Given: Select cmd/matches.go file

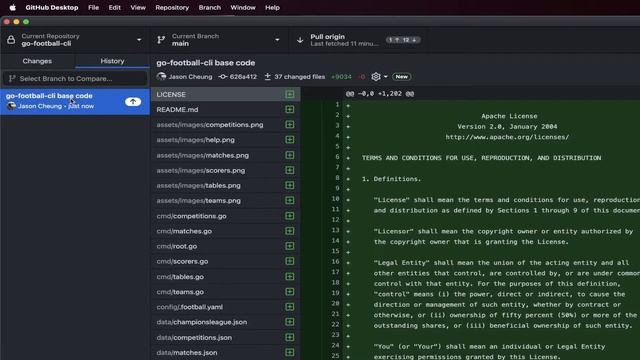Looking at the screenshot, I should click(226, 231).
